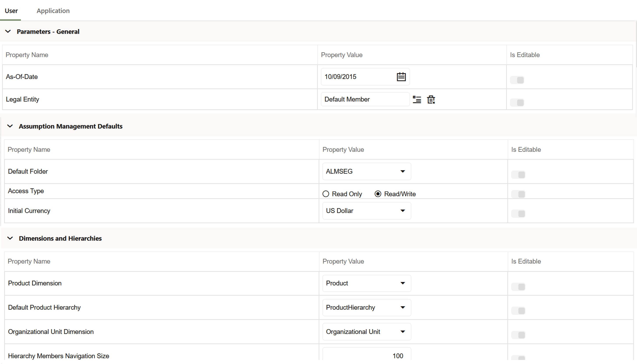Collapse the Dimensions and Hierarchies section
The width and height of the screenshot is (637, 364).
[10, 238]
